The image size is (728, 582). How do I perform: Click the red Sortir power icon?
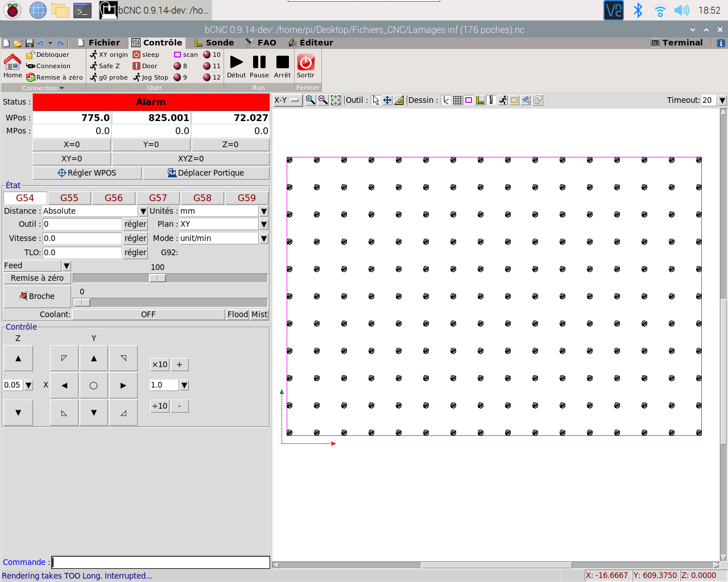coord(306,62)
